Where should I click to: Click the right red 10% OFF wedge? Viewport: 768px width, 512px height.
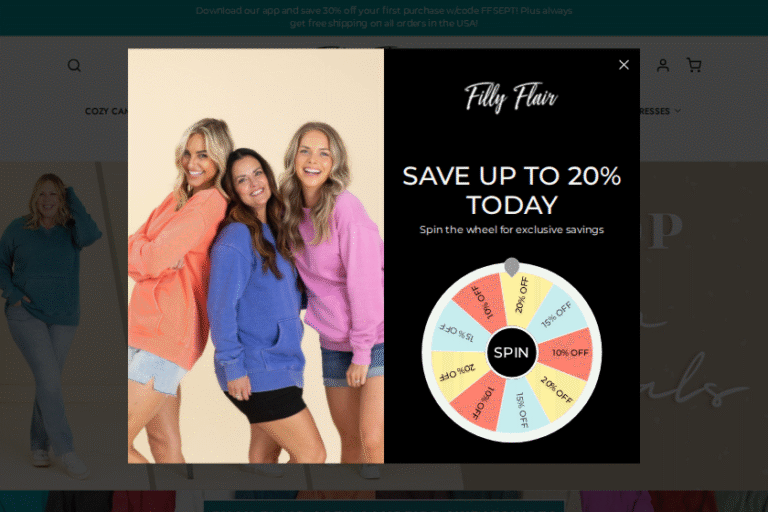pos(567,353)
